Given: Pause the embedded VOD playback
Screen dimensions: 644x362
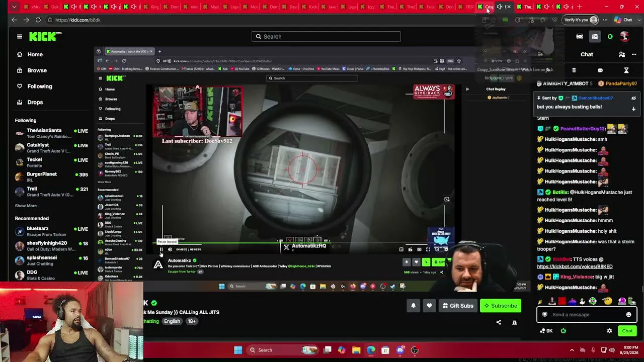Looking at the screenshot, I should [x=161, y=249].
